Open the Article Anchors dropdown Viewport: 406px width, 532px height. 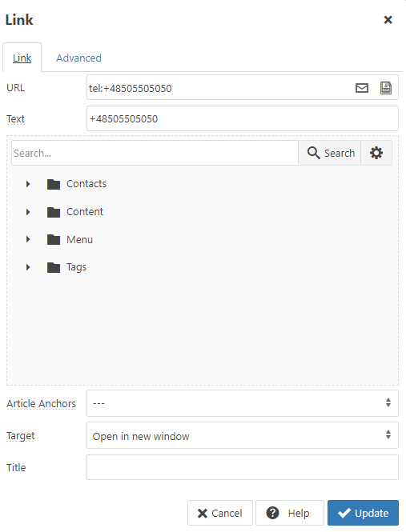pyautogui.click(x=243, y=403)
